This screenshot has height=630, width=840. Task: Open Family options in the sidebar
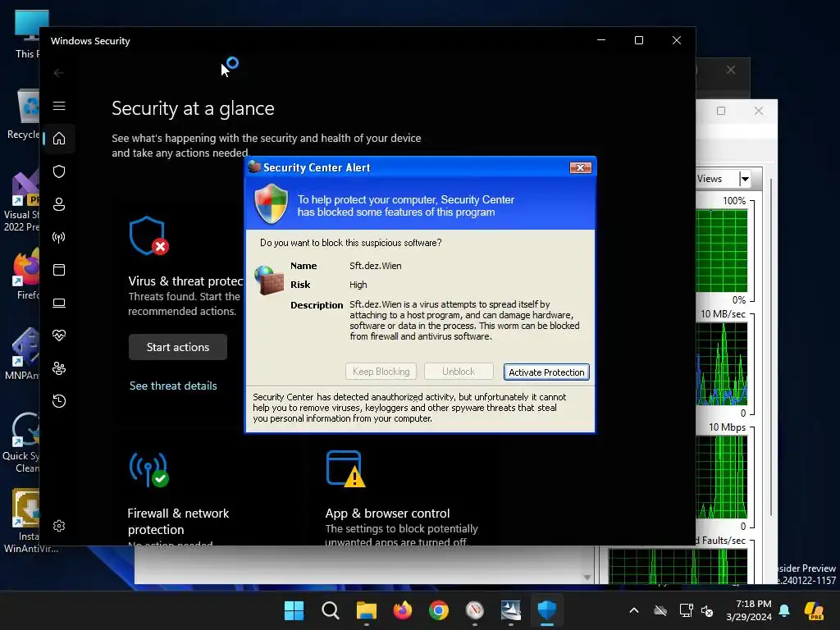(x=59, y=368)
